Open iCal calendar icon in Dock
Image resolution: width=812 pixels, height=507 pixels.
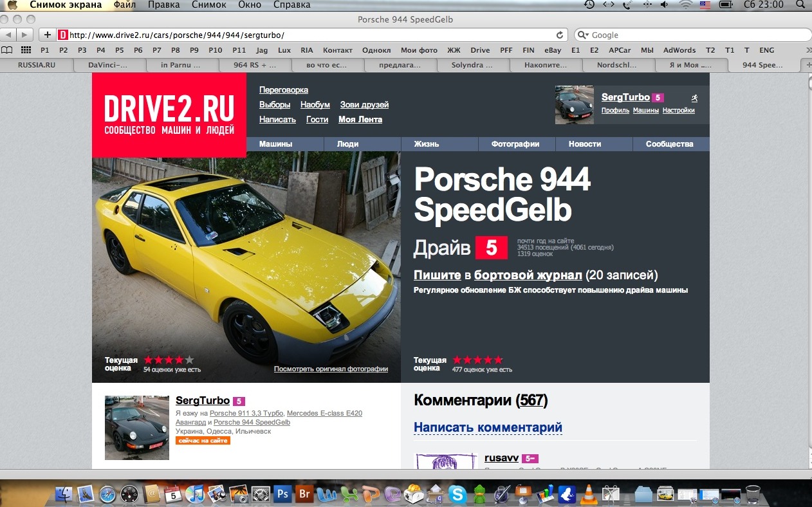click(172, 494)
